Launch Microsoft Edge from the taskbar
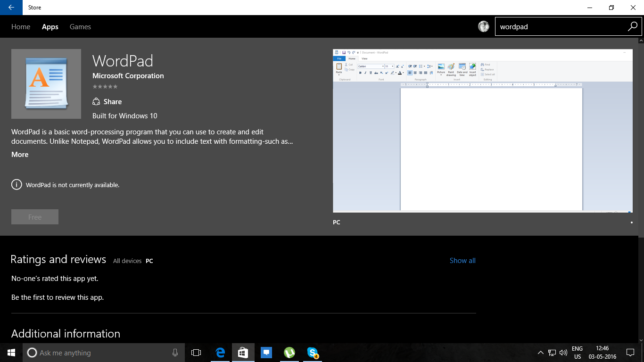The width and height of the screenshot is (644, 362). 220,353
